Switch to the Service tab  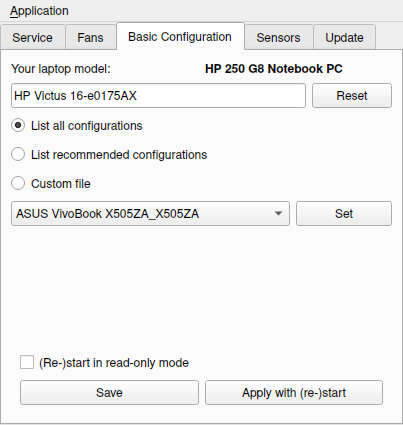click(32, 37)
